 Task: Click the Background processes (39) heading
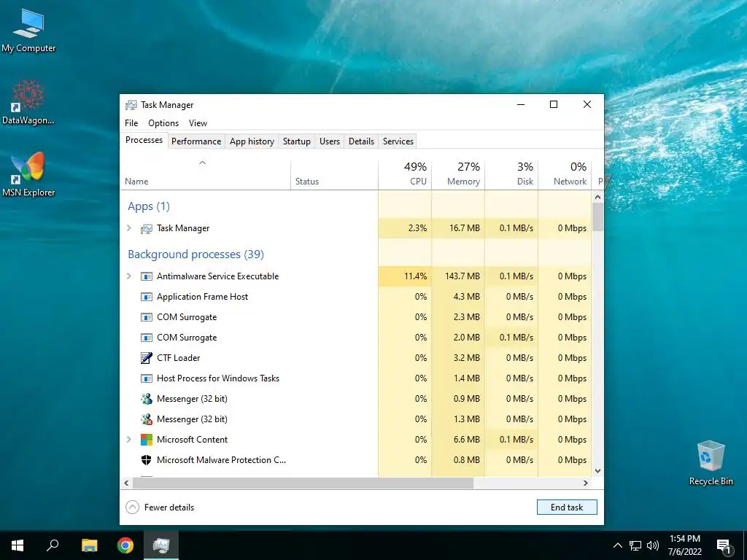pyautogui.click(x=196, y=254)
